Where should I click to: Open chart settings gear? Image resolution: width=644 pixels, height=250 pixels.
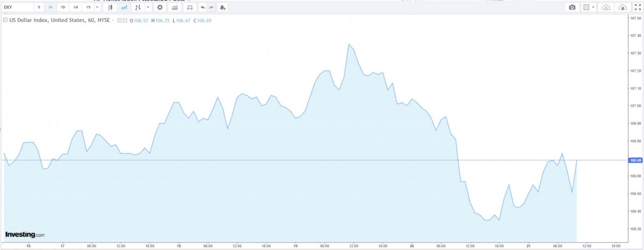click(160, 8)
